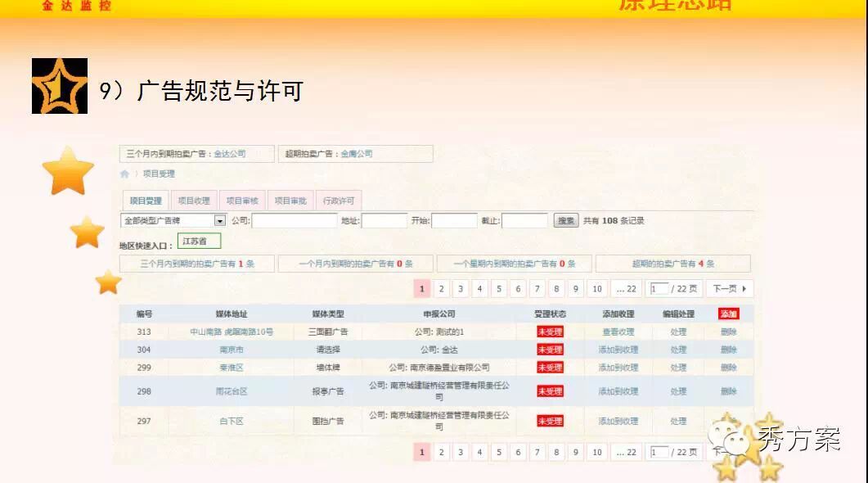Delete record 299 with 删除

pos(728,368)
